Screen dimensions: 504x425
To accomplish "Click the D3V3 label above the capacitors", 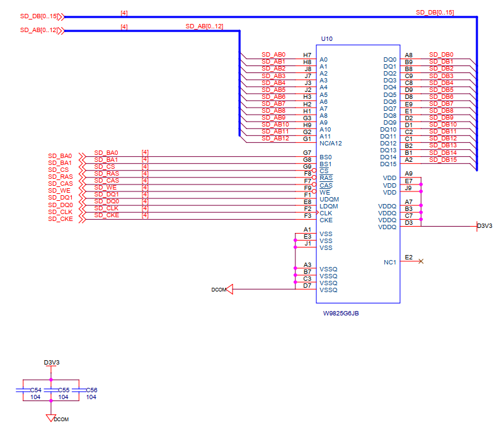I will (x=52, y=363).
